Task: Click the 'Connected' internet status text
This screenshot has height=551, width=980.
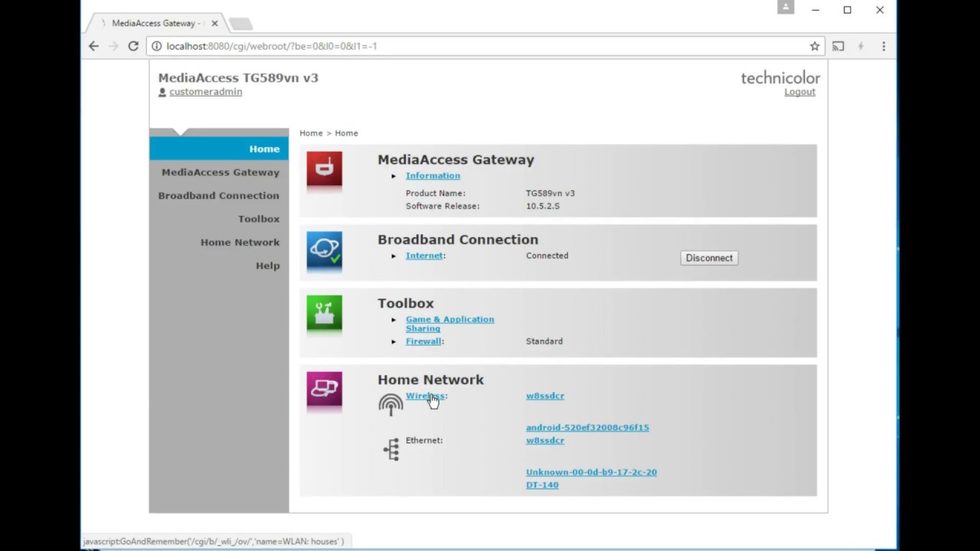Action: [x=547, y=256]
